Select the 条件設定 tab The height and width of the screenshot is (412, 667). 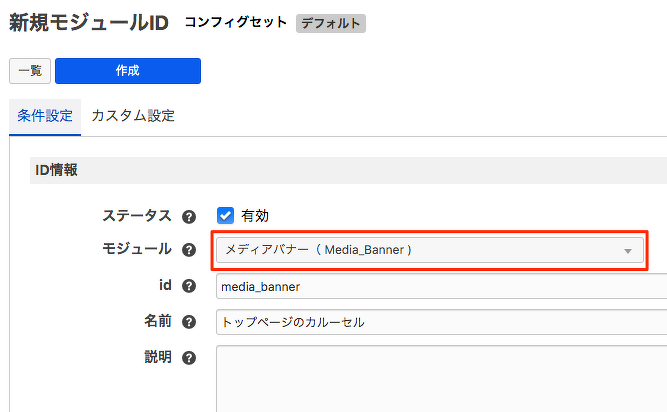click(x=45, y=116)
